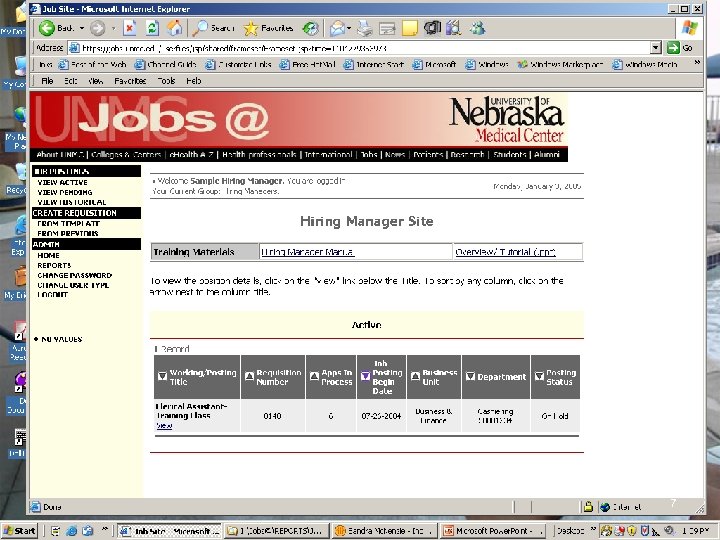The image size is (720, 540).
Task: Open the Free Hotmail links bar shortcut
Action: point(308,65)
